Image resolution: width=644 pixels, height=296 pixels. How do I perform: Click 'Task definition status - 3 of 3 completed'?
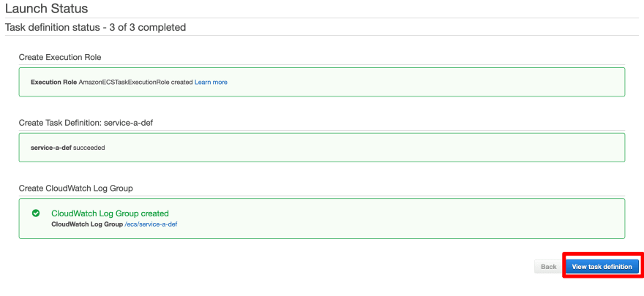coord(95,28)
